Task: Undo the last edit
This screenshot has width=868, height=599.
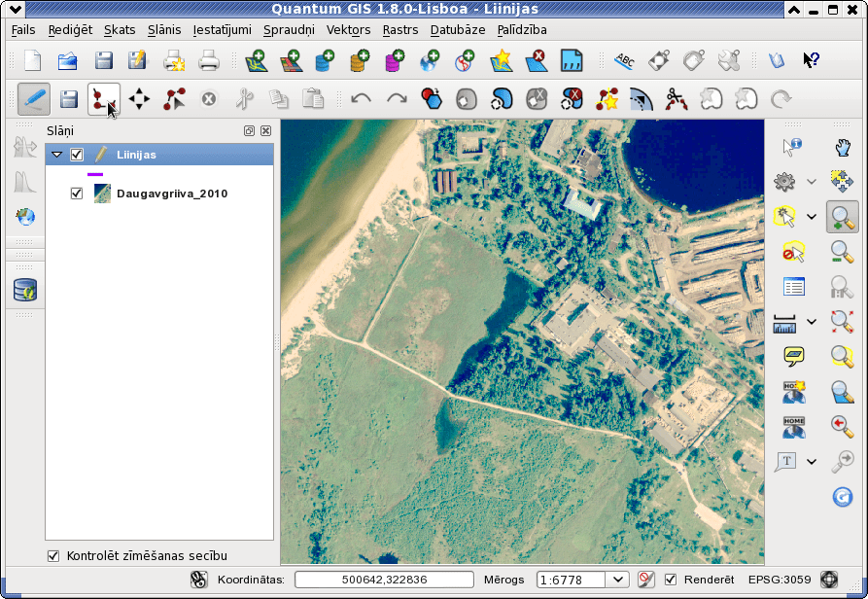Action: [x=361, y=99]
